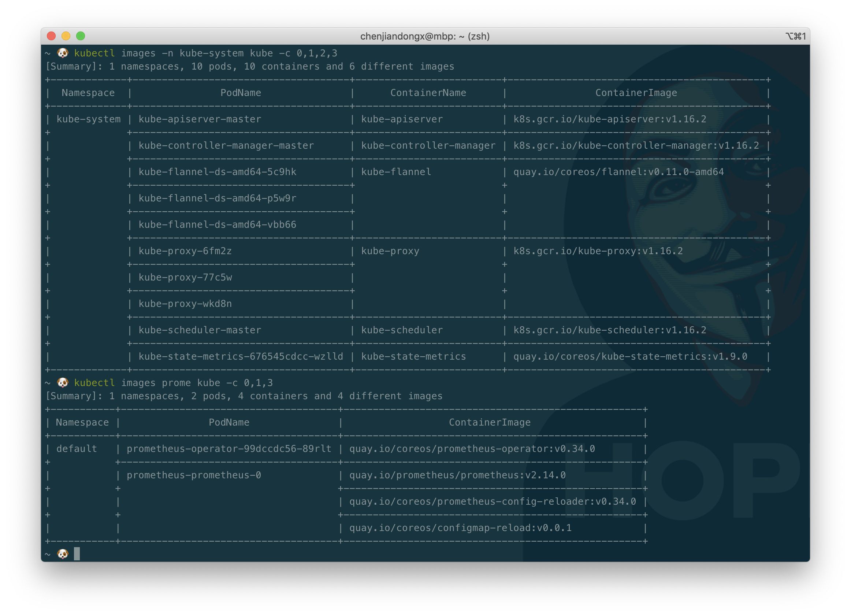
Task: Click pod name 'kube-apiserver-master'
Action: (x=200, y=119)
